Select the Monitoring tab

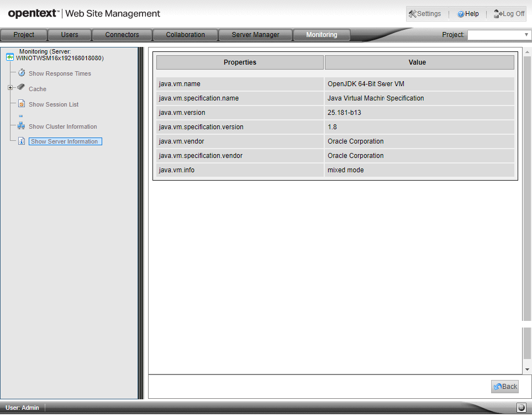322,35
